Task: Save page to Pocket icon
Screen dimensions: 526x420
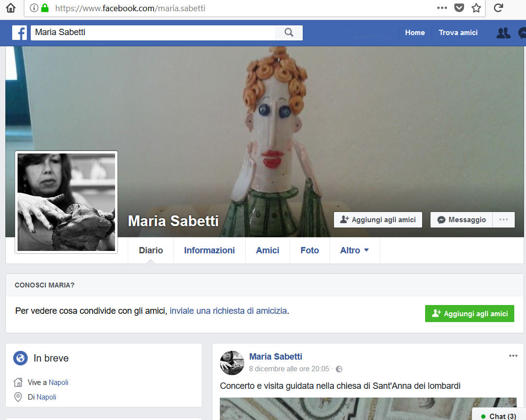Action: point(459,8)
